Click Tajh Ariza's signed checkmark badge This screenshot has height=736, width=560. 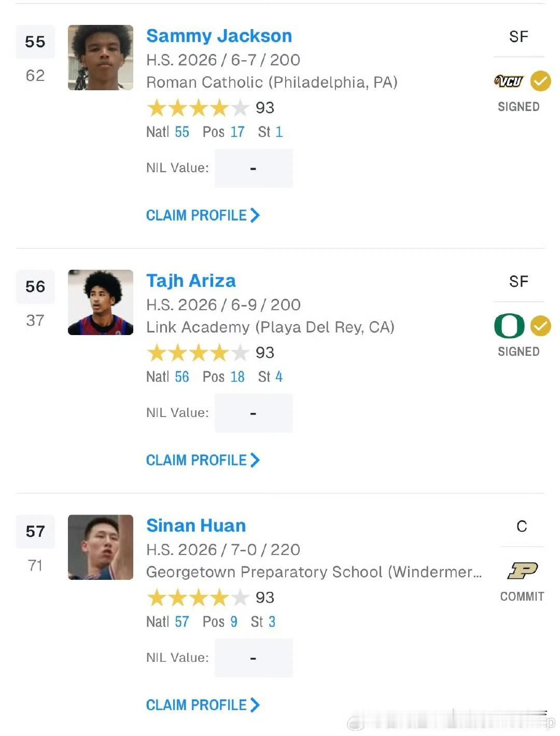[x=540, y=326]
